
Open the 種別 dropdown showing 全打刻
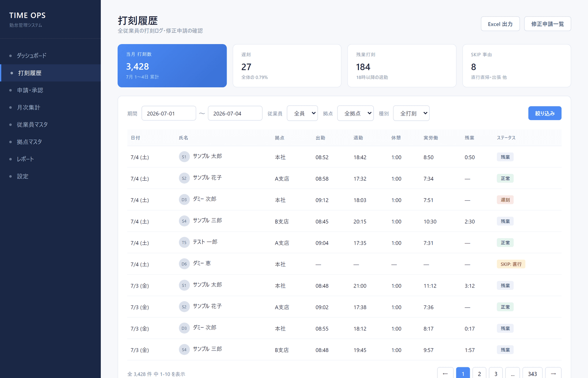click(x=411, y=113)
